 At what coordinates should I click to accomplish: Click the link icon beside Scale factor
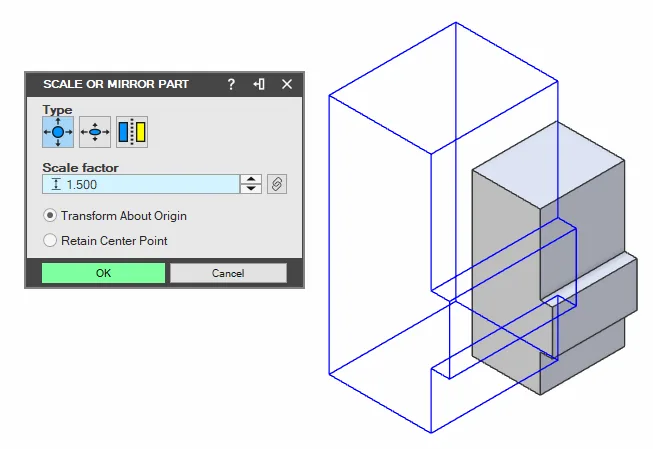(x=277, y=184)
